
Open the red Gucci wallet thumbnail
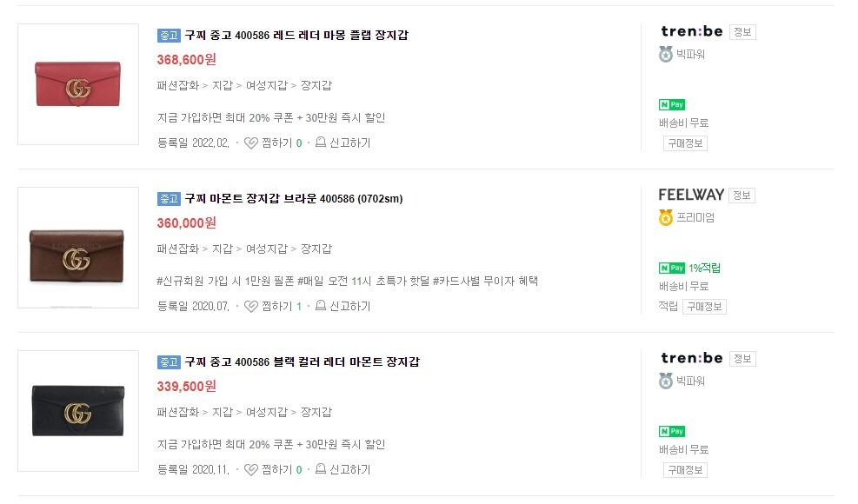[x=78, y=84]
